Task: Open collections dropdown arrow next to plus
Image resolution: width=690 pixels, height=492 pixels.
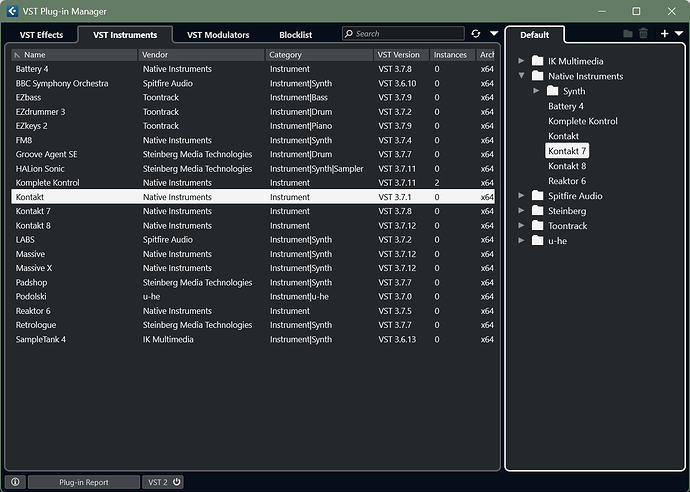Action: pos(679,33)
